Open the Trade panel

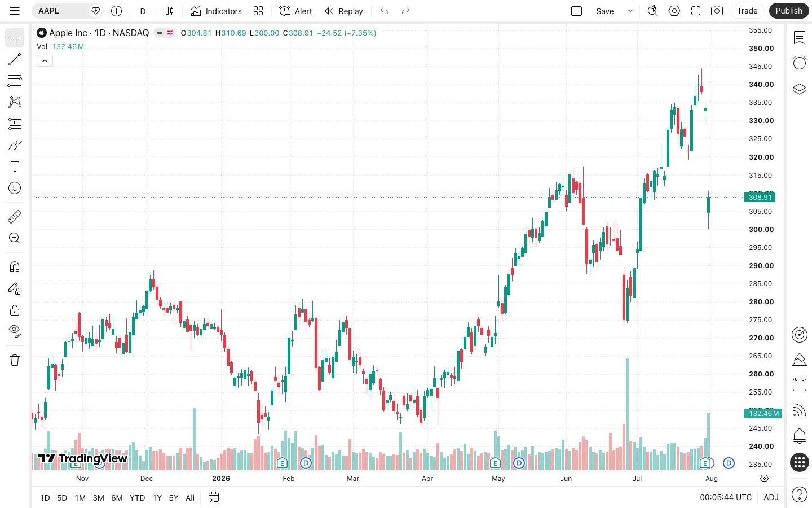(747, 11)
